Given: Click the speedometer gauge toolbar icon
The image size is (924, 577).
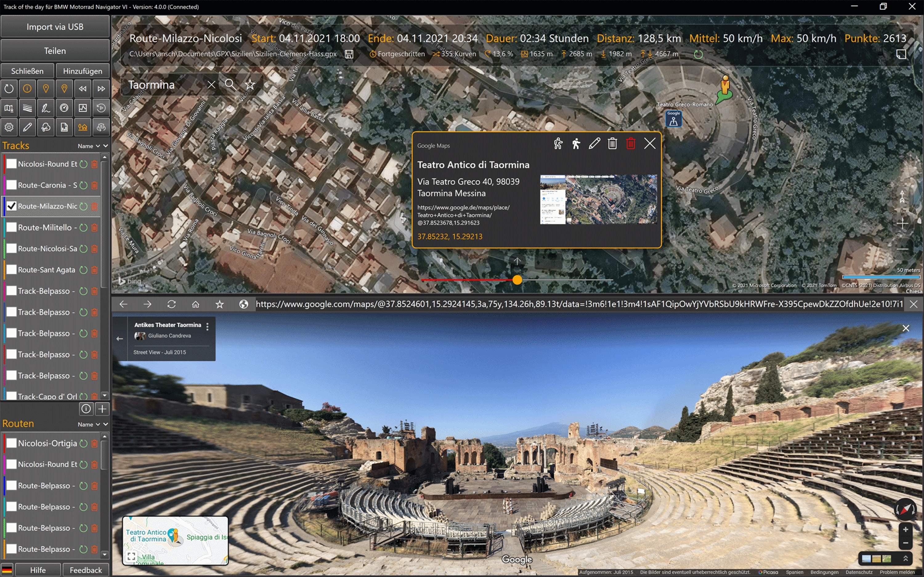Looking at the screenshot, I should pos(64,108).
